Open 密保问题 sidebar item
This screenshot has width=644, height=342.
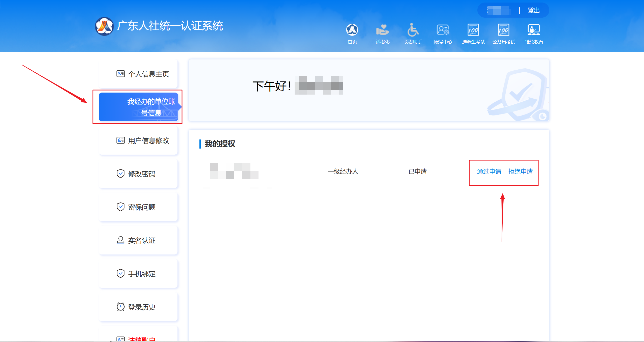tap(136, 207)
